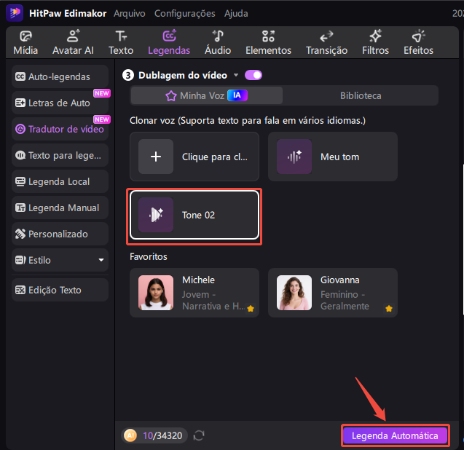Viewport: 464px width, 450px height.
Task: Expand the Dublagem do vídeo dropdown arrow
Action: [236, 75]
